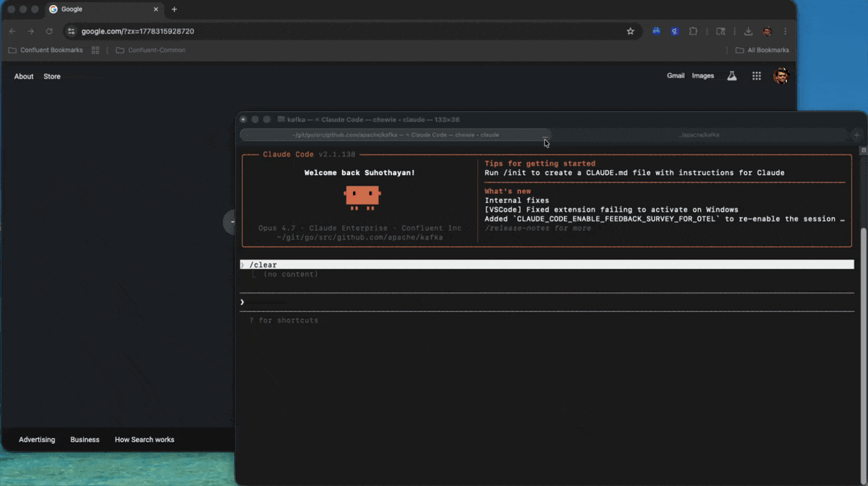Go forward in Chrome

30,31
